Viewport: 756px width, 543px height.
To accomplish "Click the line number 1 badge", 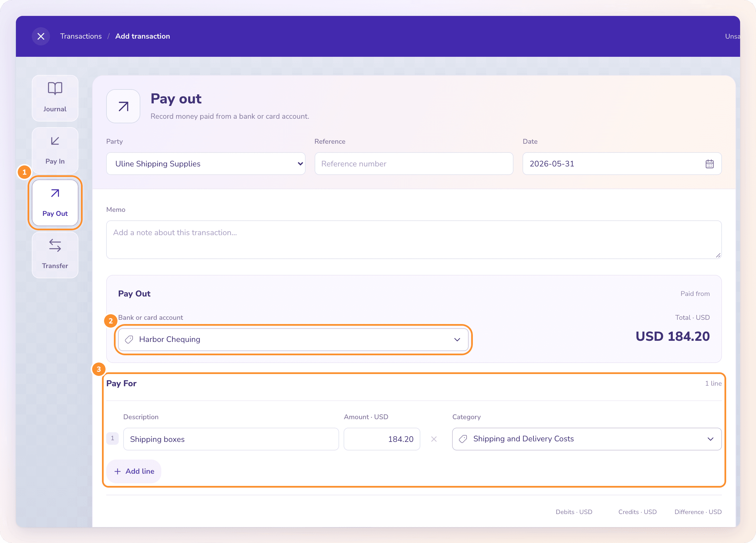I will [x=112, y=438].
